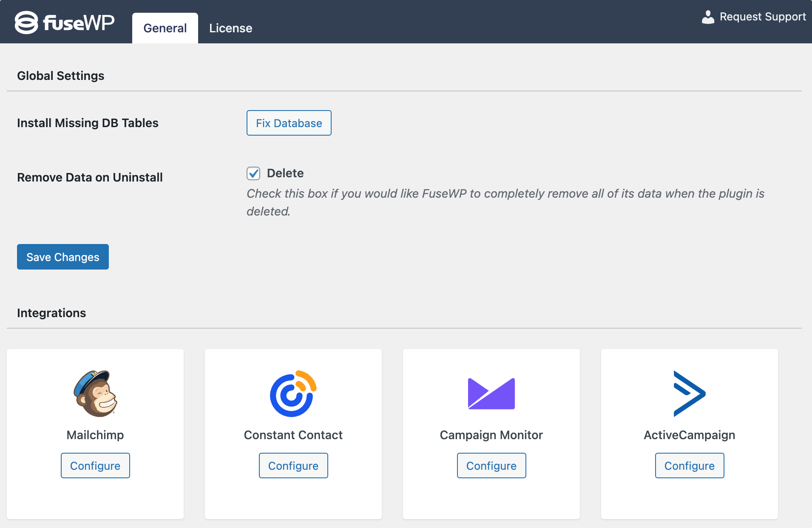Screen dimensions: 812x528
Task: Click the ActiveCampaign arrow logo
Action: tap(690, 393)
